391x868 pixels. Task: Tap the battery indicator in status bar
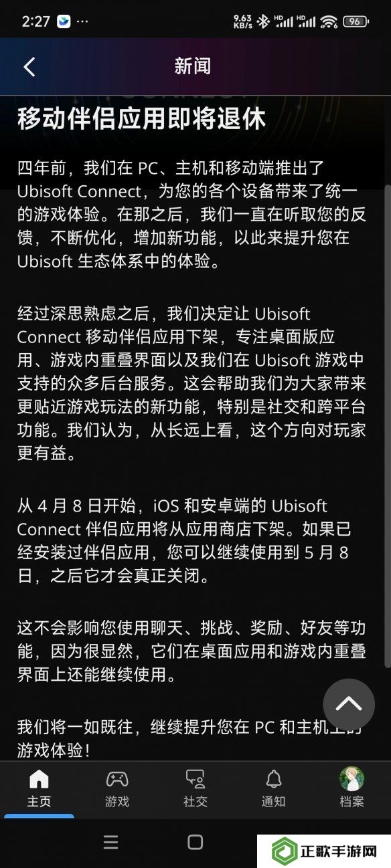[356, 21]
